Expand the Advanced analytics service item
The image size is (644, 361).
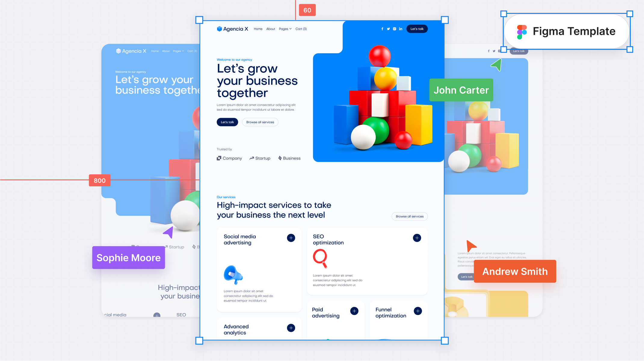[291, 328]
